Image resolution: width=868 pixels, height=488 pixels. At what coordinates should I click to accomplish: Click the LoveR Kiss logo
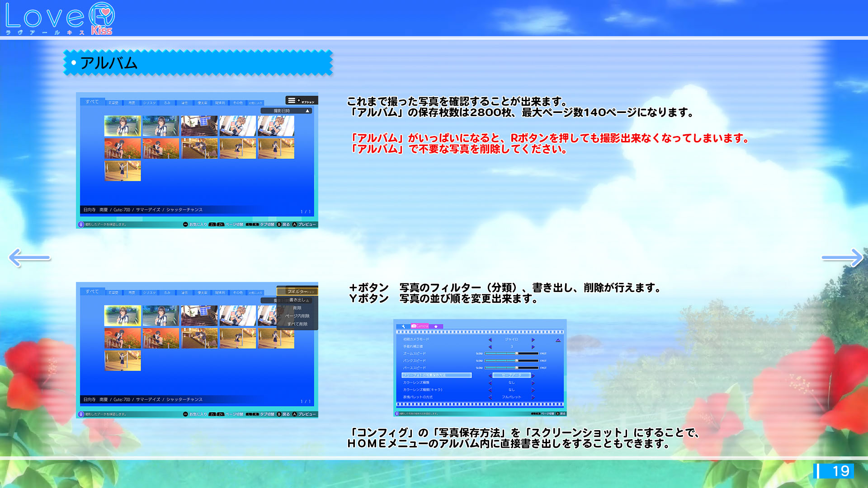point(60,19)
